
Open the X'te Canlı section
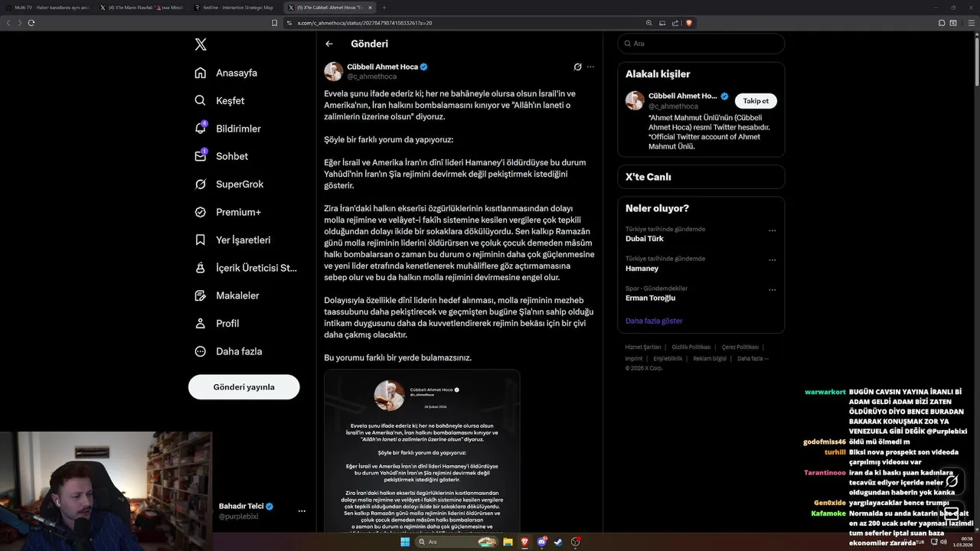pos(701,177)
